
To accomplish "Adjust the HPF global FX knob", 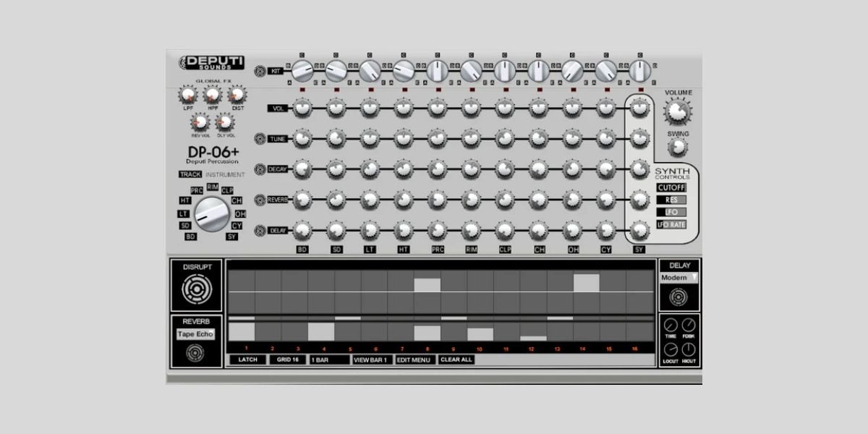I will click(213, 95).
